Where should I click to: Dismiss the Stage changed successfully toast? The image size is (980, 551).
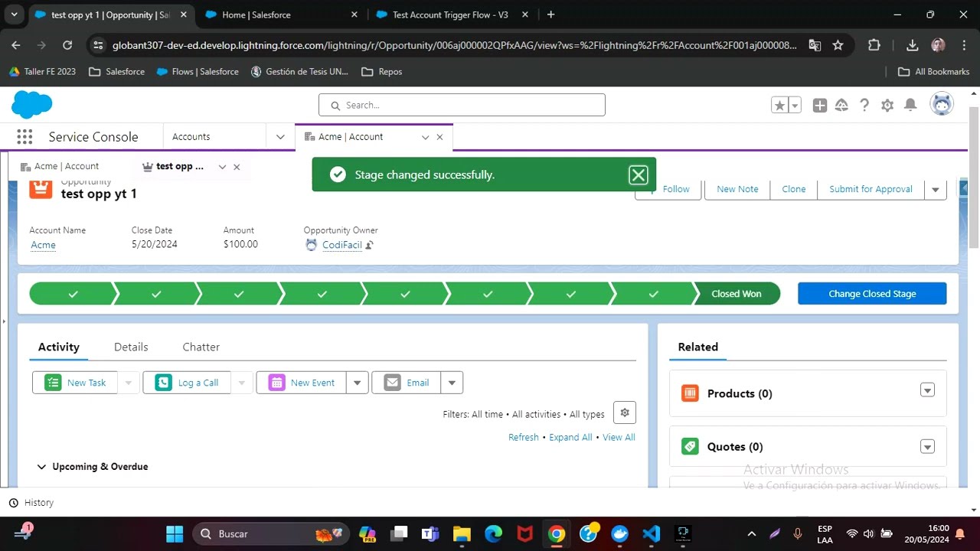638,175
